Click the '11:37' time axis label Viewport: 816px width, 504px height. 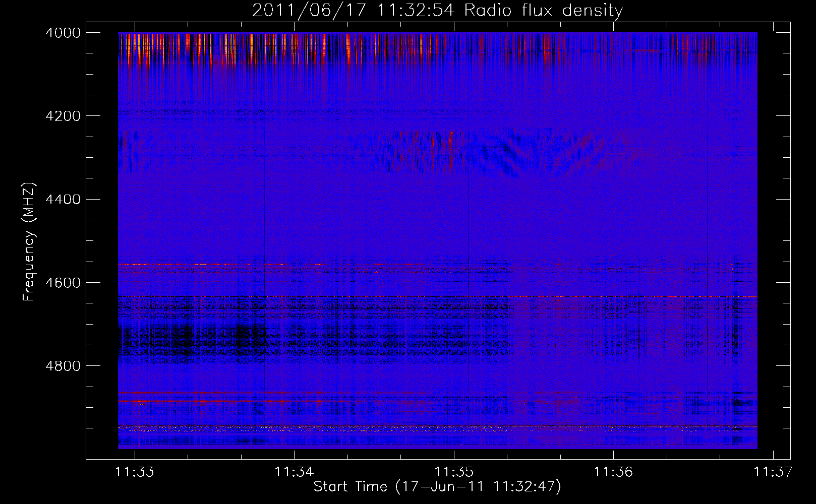pyautogui.click(x=773, y=472)
